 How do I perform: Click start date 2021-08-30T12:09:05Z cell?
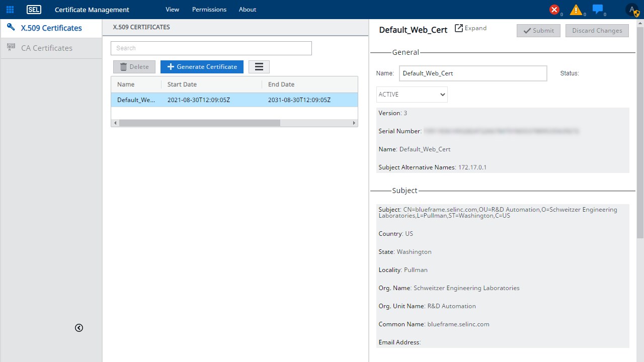tap(199, 100)
